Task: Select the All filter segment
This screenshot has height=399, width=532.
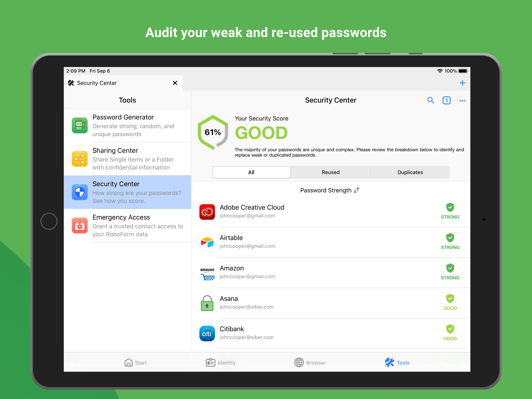Action: coord(251,172)
